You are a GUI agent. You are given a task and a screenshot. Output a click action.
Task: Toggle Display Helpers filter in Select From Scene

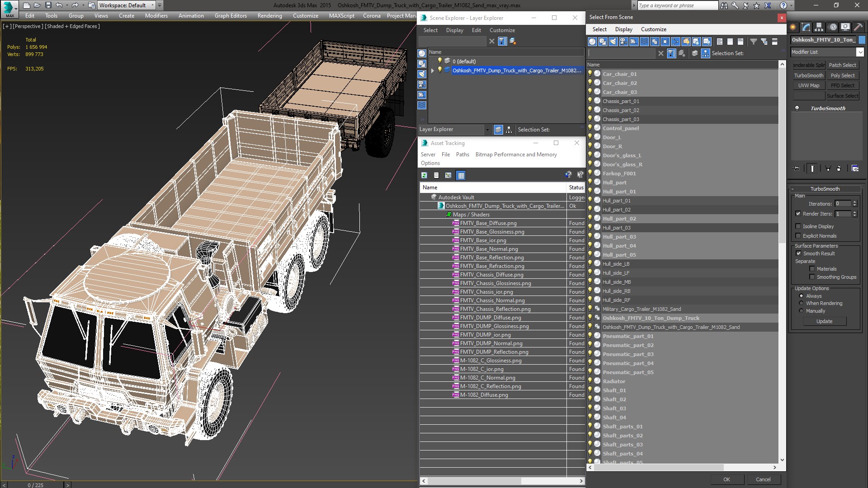634,42
